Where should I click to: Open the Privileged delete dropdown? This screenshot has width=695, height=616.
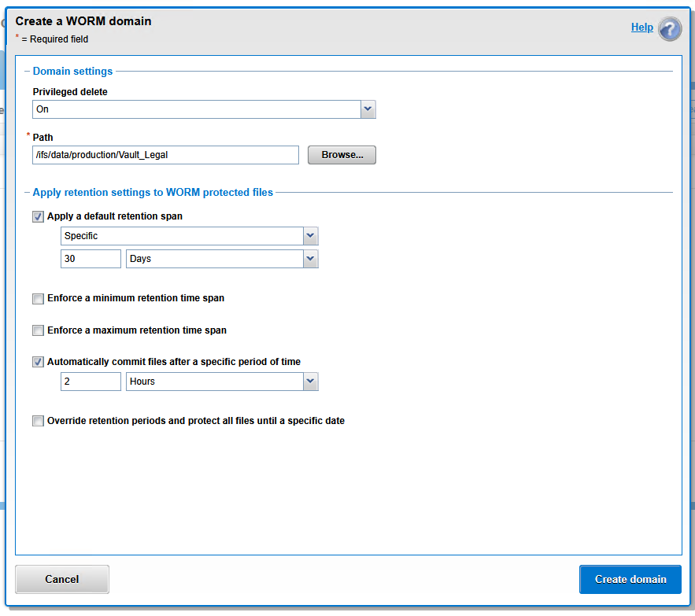coord(368,109)
